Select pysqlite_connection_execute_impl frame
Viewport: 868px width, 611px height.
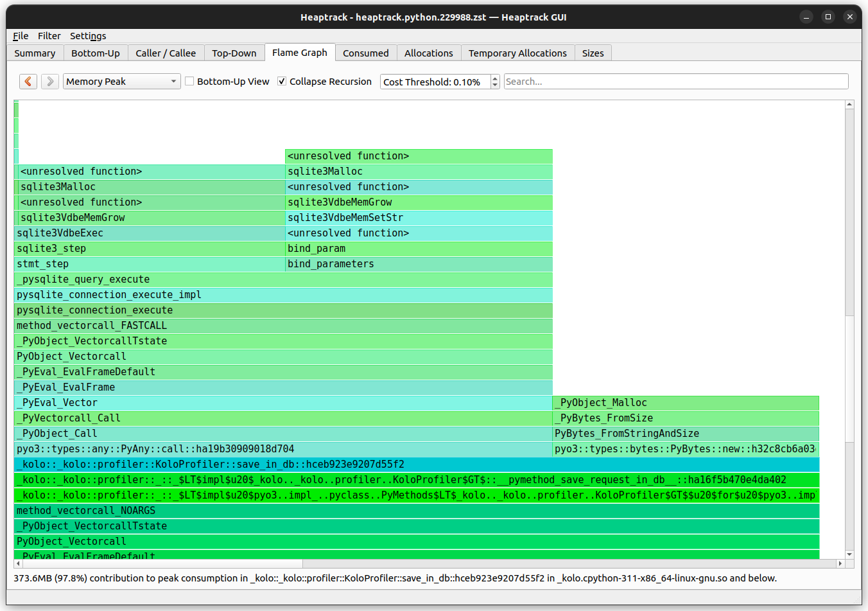283,295
